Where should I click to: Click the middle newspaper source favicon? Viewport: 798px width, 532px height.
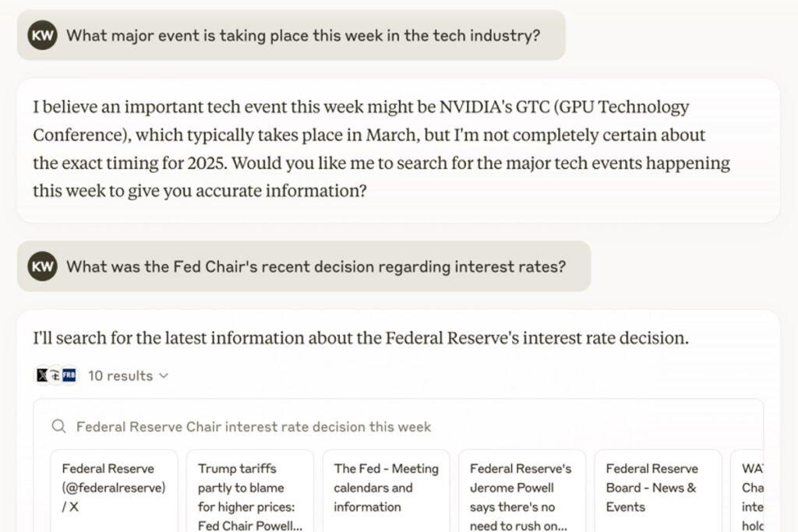55,375
